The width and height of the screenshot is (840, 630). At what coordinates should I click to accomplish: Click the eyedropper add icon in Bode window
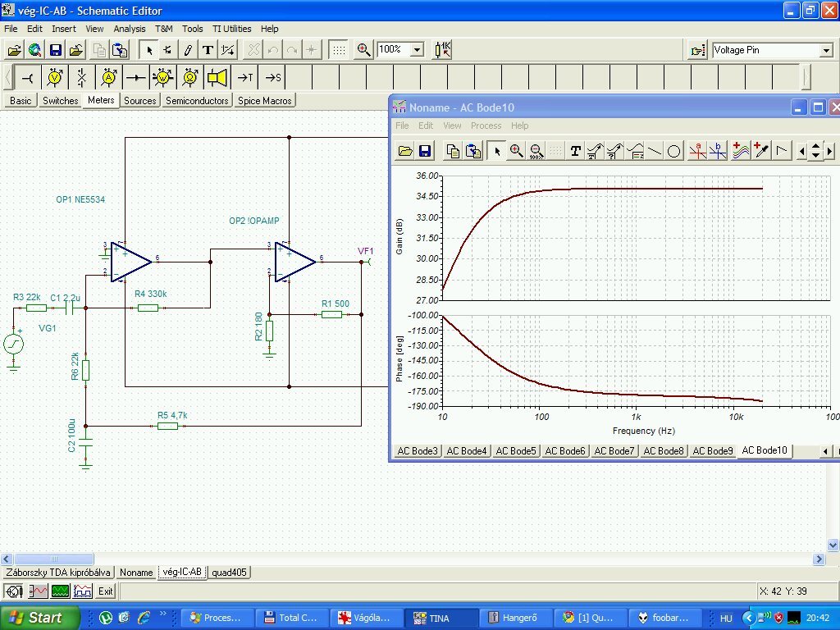click(760, 152)
